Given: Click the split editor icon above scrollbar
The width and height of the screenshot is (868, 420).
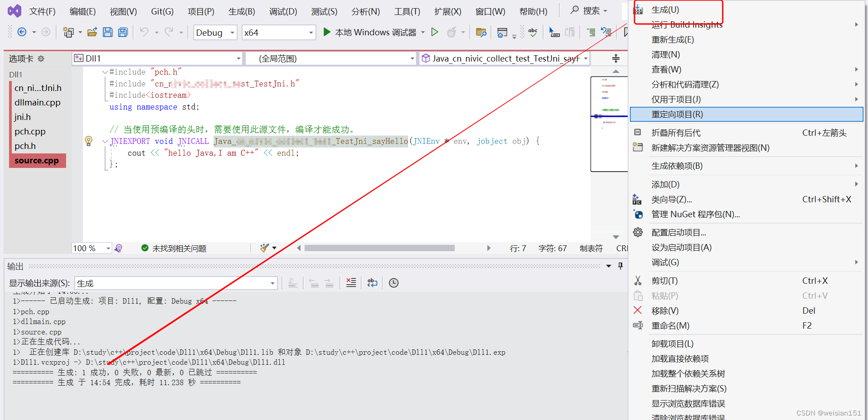Looking at the screenshot, I should pos(616,58).
